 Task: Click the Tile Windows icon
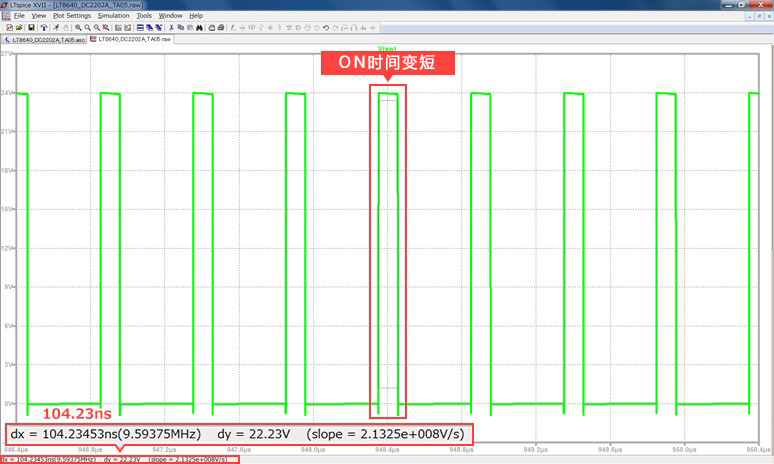(x=140, y=27)
